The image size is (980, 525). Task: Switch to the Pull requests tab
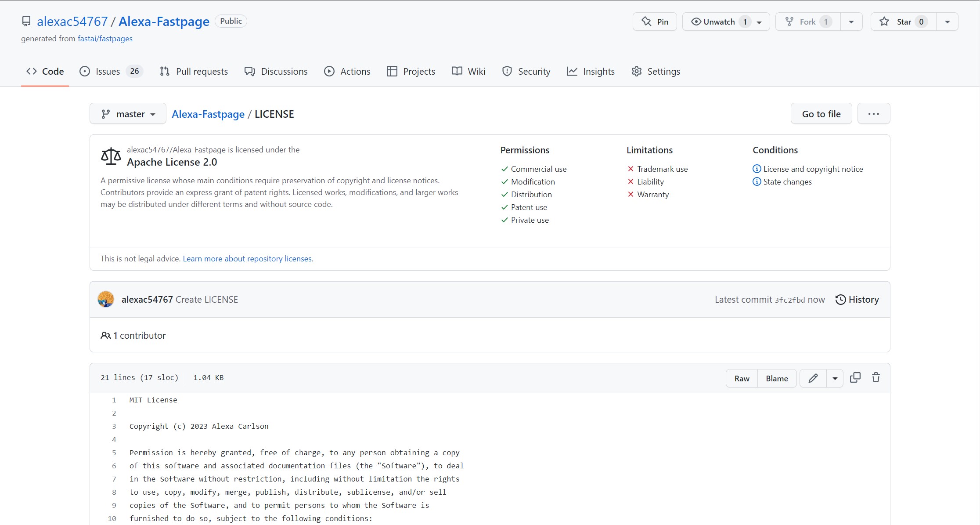click(194, 71)
